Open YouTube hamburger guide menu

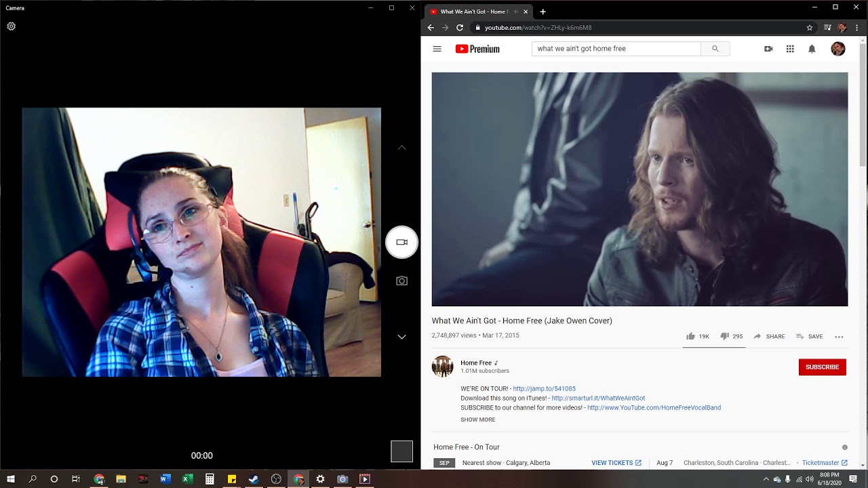pyautogui.click(x=437, y=49)
